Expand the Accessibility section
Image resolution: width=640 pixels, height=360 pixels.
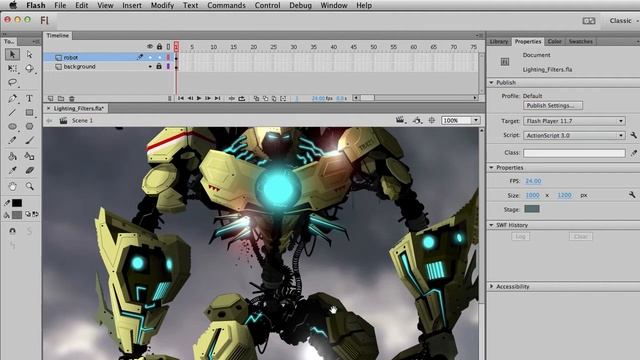tap(491, 287)
